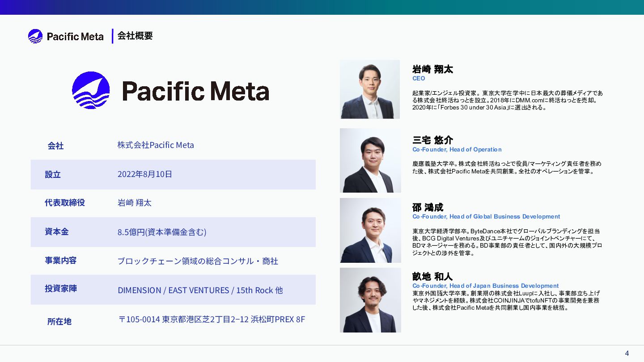Click the 事業内容 row label

(60, 260)
